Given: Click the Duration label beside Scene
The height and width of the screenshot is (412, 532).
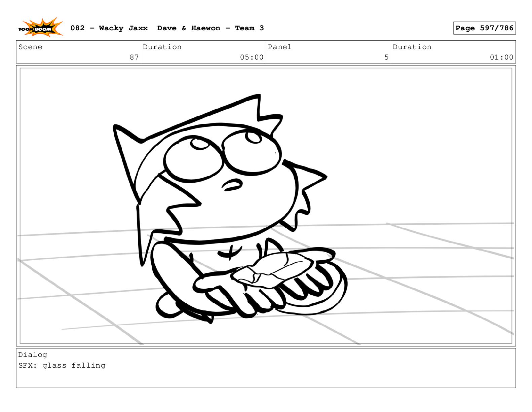Looking at the screenshot, I should 162,47.
